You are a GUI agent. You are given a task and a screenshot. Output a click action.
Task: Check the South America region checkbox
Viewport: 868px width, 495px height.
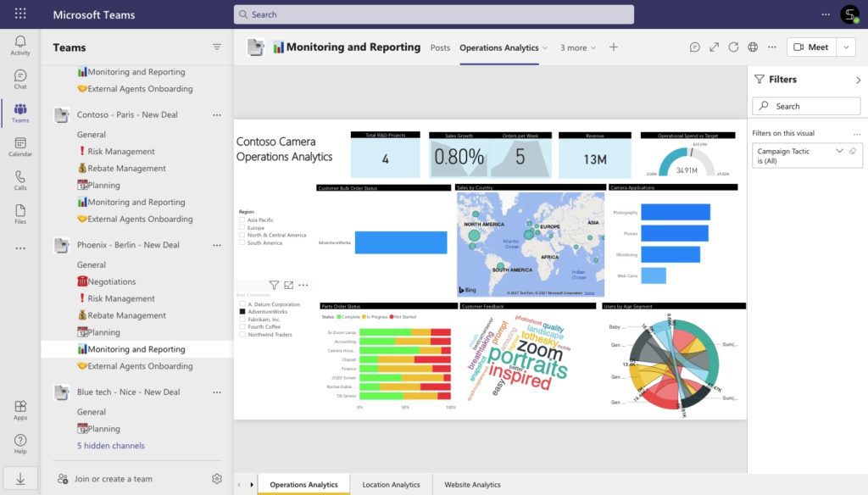click(242, 242)
